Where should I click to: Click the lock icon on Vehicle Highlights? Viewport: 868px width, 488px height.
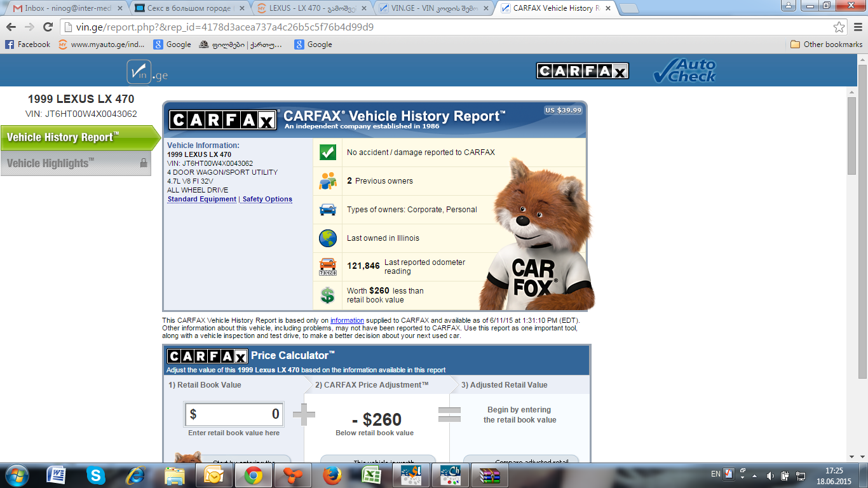(144, 163)
